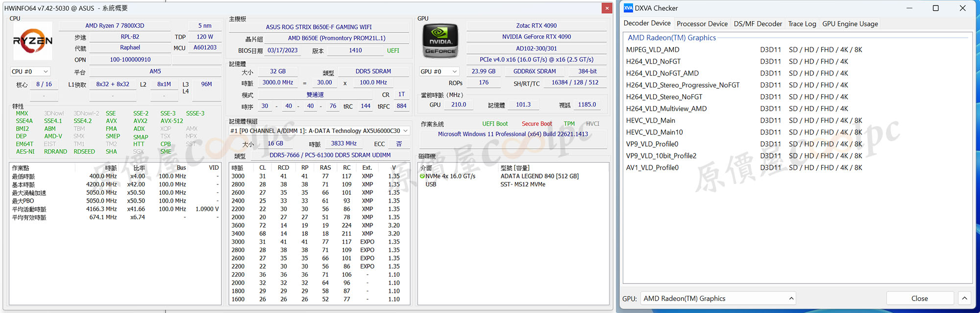Viewport: 980px width, 313px height.
Task: Open the GPU #0 selector dropdown
Action: (x=440, y=72)
